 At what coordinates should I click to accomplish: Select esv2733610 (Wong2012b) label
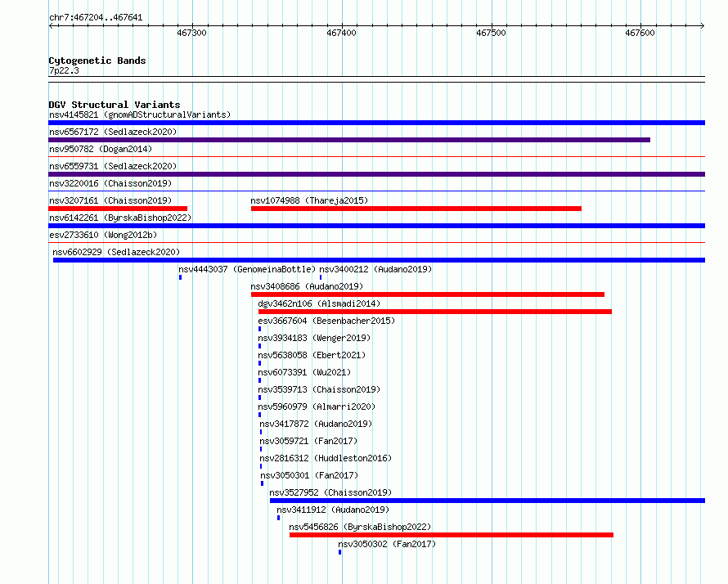click(103, 235)
